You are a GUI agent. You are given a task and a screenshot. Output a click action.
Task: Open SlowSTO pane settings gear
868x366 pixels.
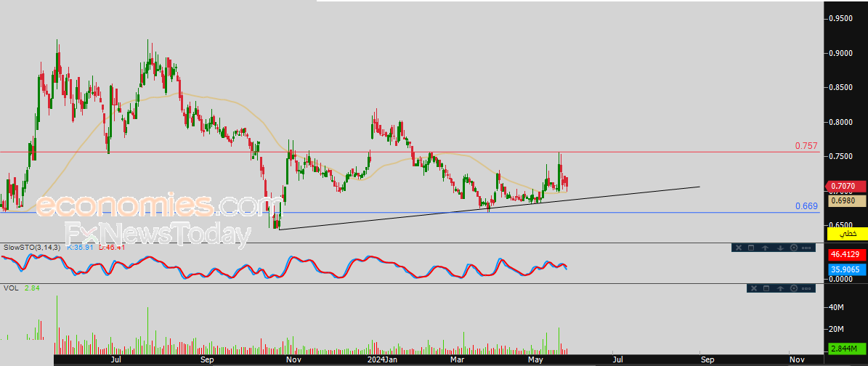pyautogui.click(x=794, y=248)
